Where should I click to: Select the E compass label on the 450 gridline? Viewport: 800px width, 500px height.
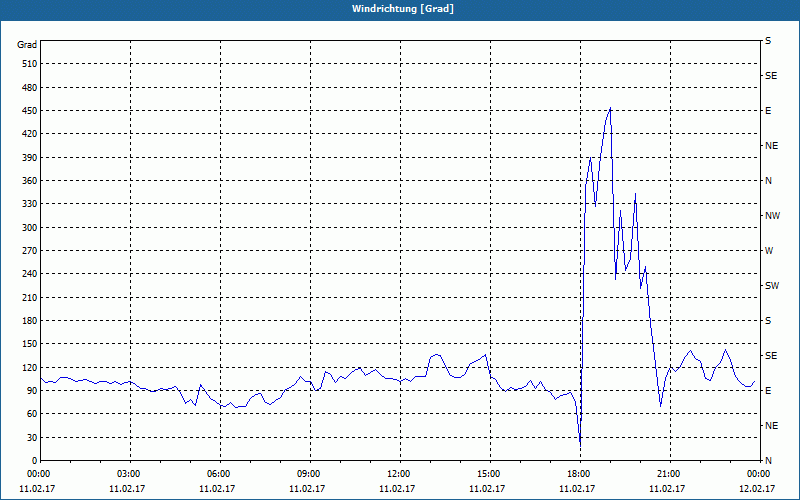click(x=768, y=111)
